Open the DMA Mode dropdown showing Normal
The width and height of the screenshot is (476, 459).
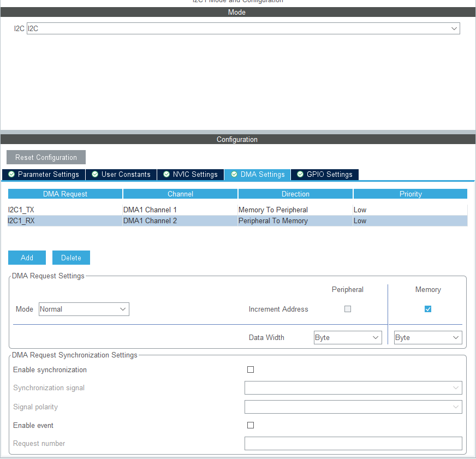(84, 309)
